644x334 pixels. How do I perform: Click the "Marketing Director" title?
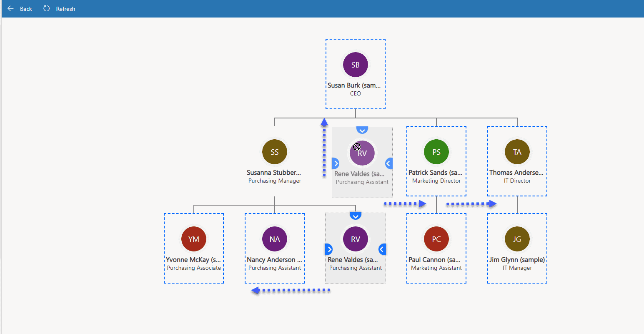point(436,181)
